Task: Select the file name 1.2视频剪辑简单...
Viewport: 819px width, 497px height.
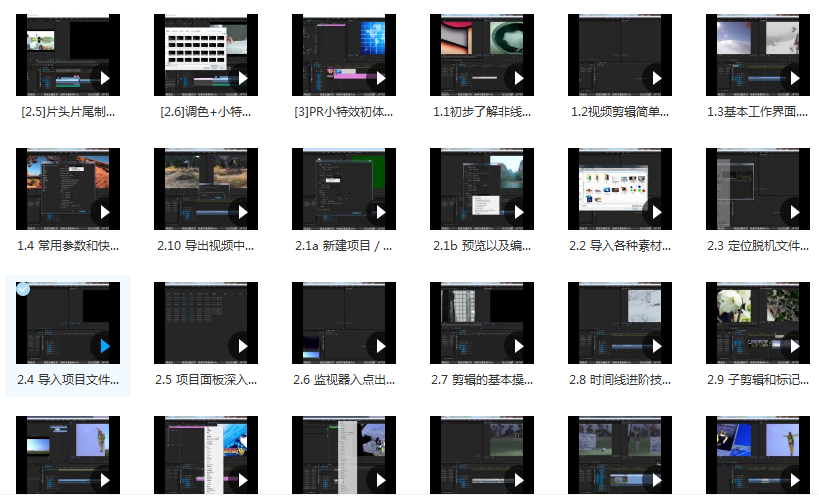Action: coord(619,112)
